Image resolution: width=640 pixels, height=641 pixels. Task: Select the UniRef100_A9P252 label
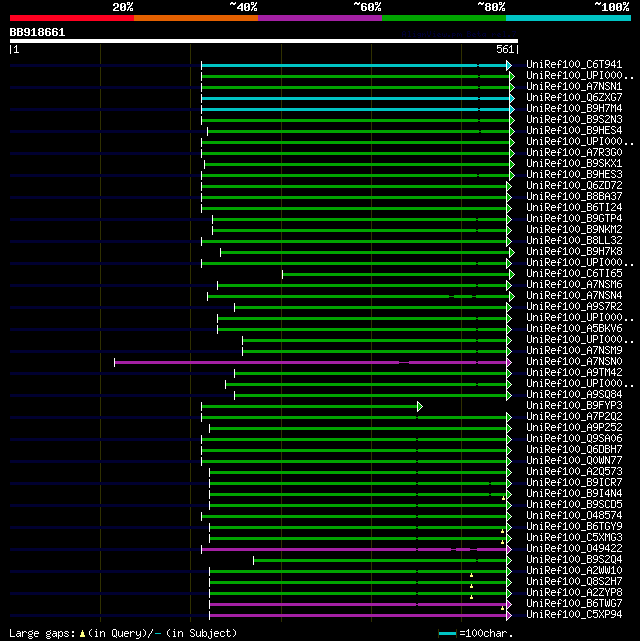(574, 428)
